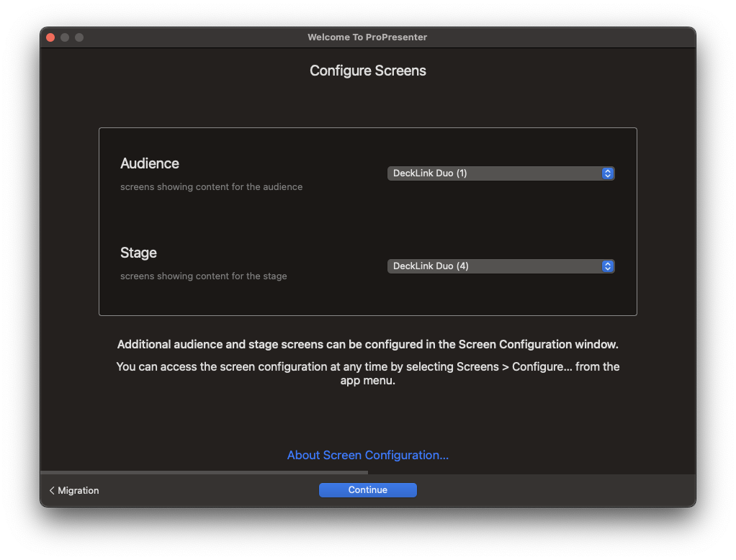This screenshot has height=560, width=736.
Task: Click the Continue button
Action: pyautogui.click(x=367, y=489)
